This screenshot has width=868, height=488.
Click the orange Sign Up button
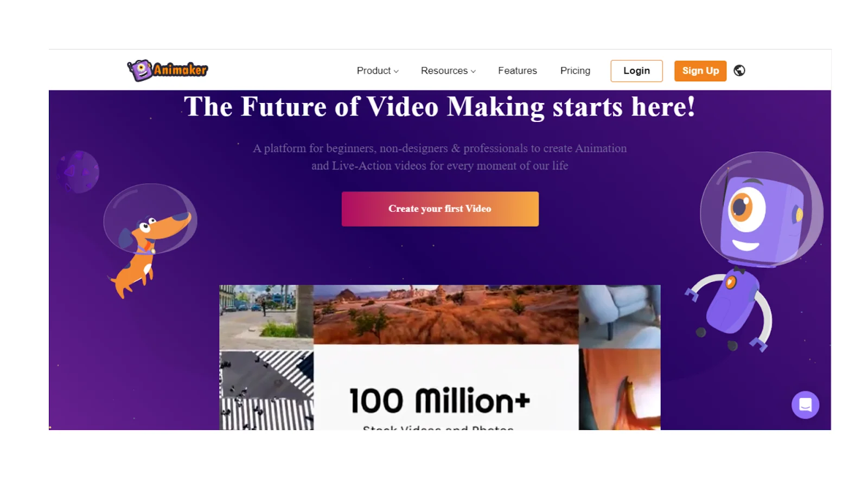click(700, 70)
